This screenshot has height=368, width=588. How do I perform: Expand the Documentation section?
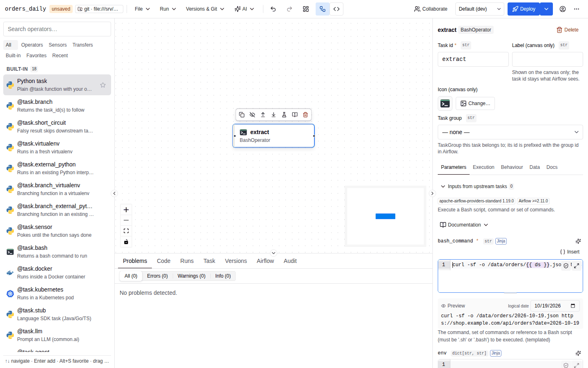[x=464, y=225]
